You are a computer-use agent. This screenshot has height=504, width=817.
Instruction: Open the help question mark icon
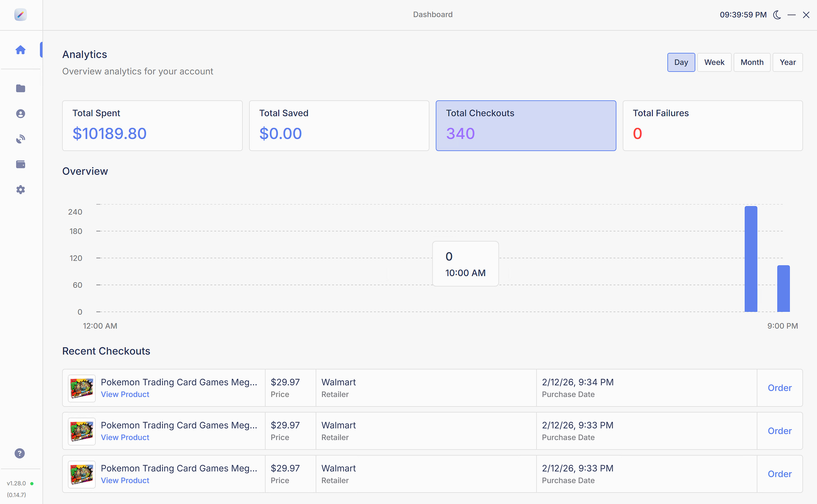click(20, 453)
